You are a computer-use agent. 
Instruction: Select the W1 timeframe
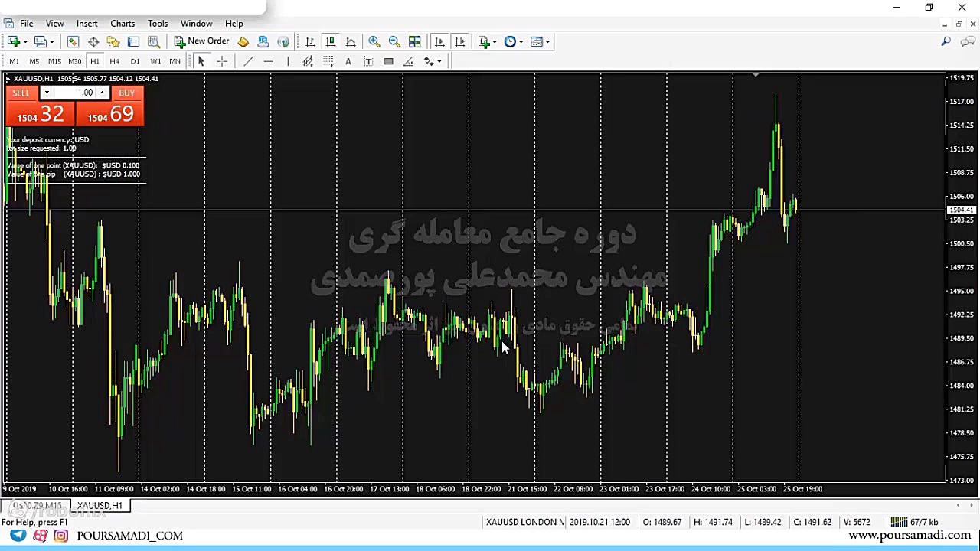[155, 61]
